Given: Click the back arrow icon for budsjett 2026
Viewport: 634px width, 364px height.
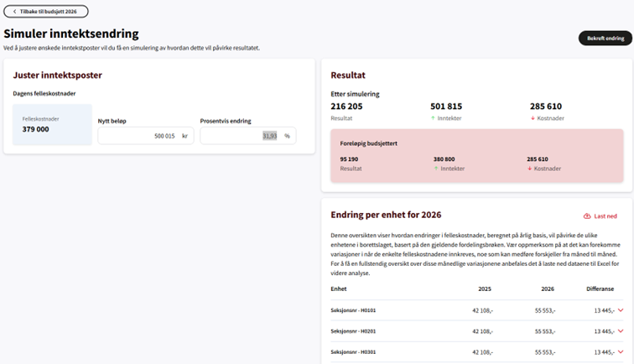Looking at the screenshot, I should [x=14, y=12].
